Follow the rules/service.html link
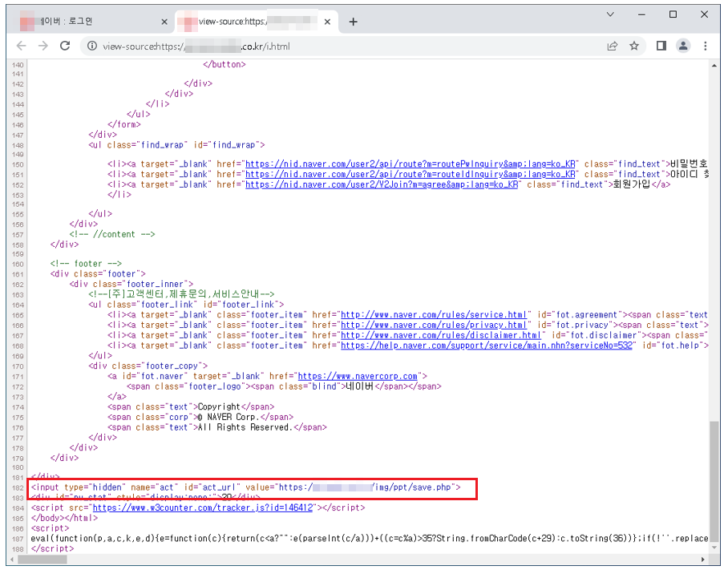The width and height of the screenshot is (728, 574). [435, 314]
